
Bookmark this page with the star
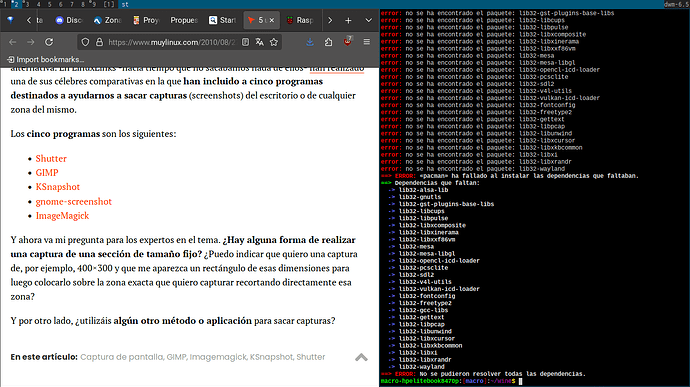[x=274, y=42]
